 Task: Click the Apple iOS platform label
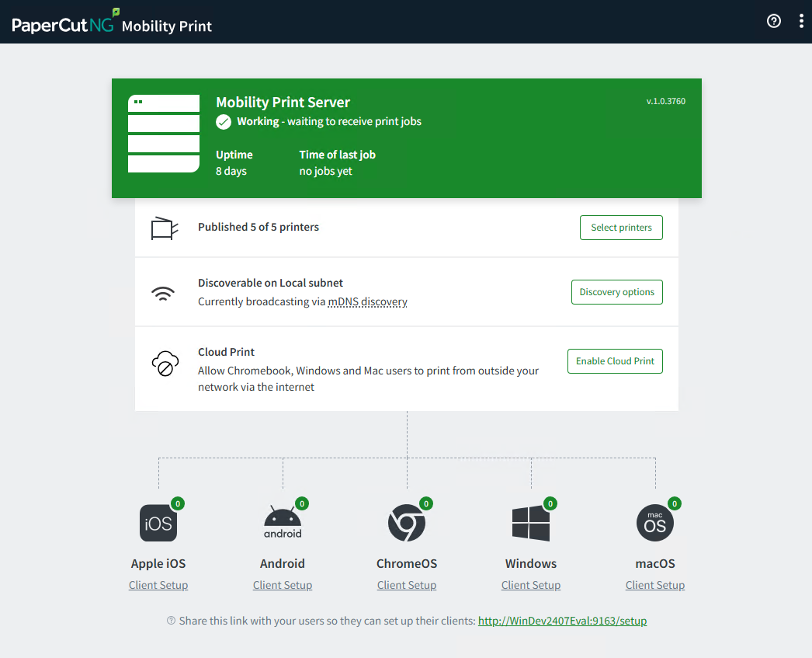coord(158,564)
